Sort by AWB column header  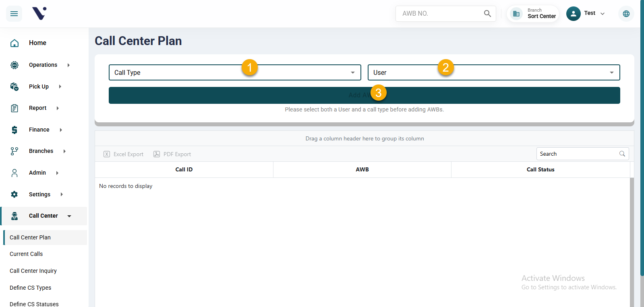362,169
